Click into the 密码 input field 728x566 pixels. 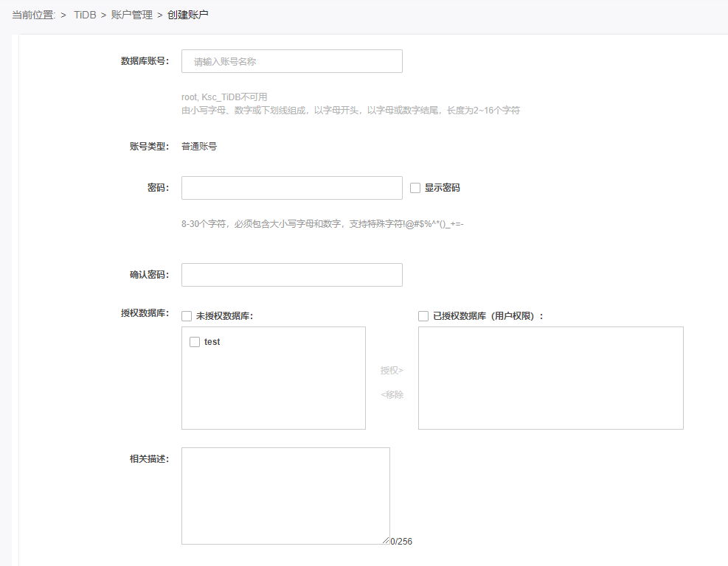click(x=291, y=188)
